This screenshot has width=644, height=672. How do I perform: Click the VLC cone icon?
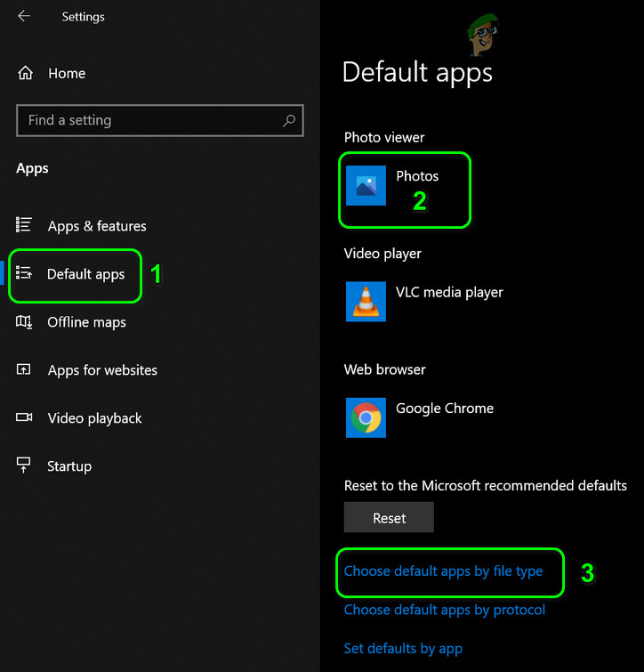click(366, 301)
